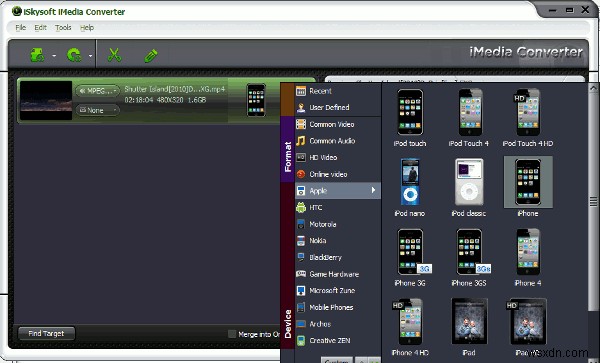This screenshot has height=363, width=600.
Task: Select Creative ZEN device category
Action: pyautogui.click(x=338, y=340)
